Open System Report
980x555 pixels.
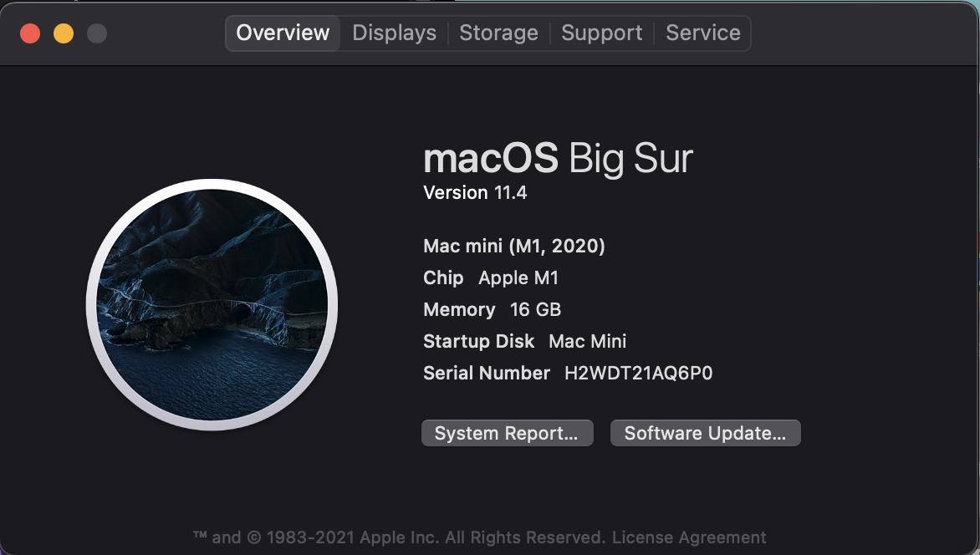(507, 433)
